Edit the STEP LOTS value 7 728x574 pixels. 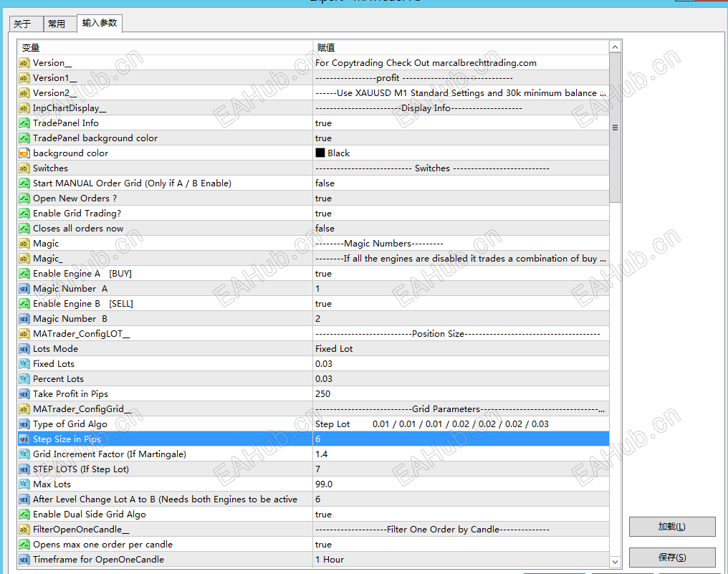coord(461,469)
